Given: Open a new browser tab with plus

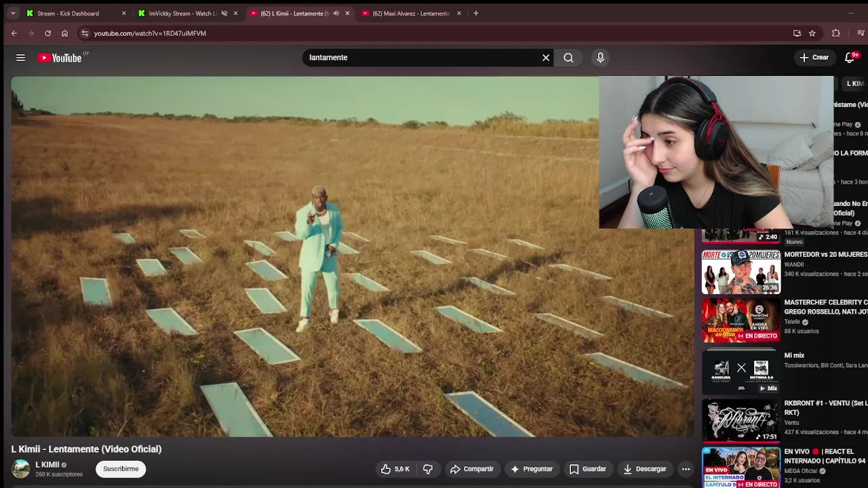Looking at the screenshot, I should (475, 13).
